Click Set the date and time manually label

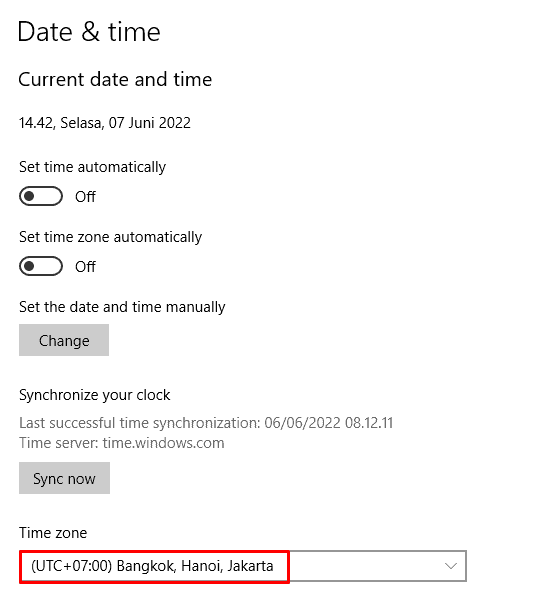[x=122, y=307]
